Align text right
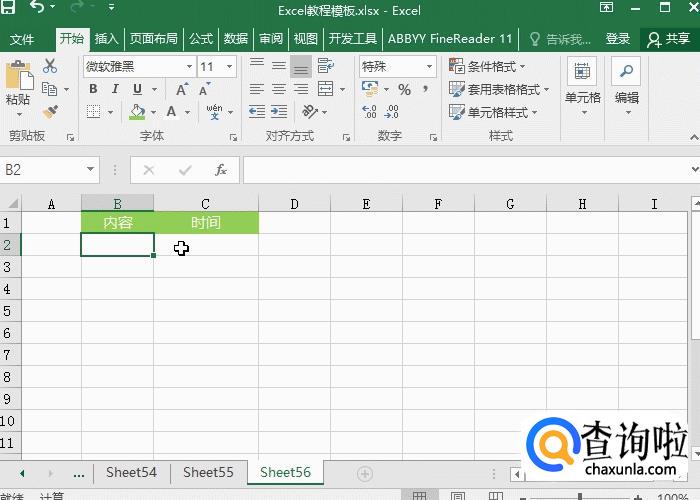 (x=300, y=89)
